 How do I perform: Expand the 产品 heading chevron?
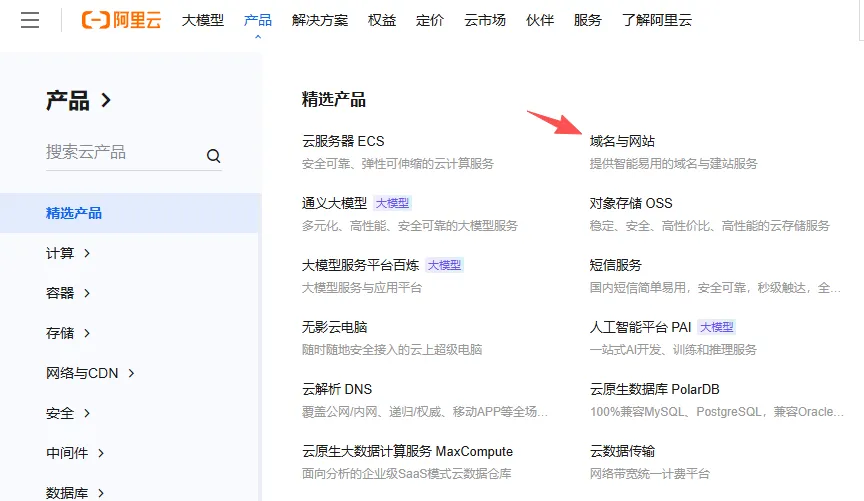[x=106, y=100]
